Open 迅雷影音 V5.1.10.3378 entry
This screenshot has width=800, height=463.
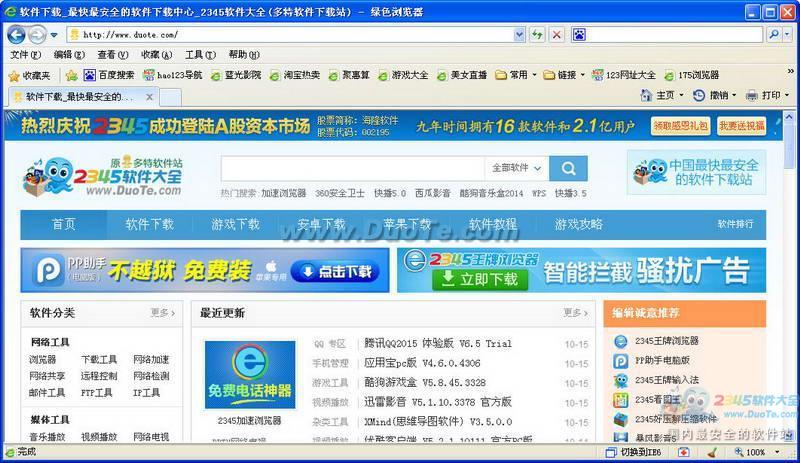(438, 402)
